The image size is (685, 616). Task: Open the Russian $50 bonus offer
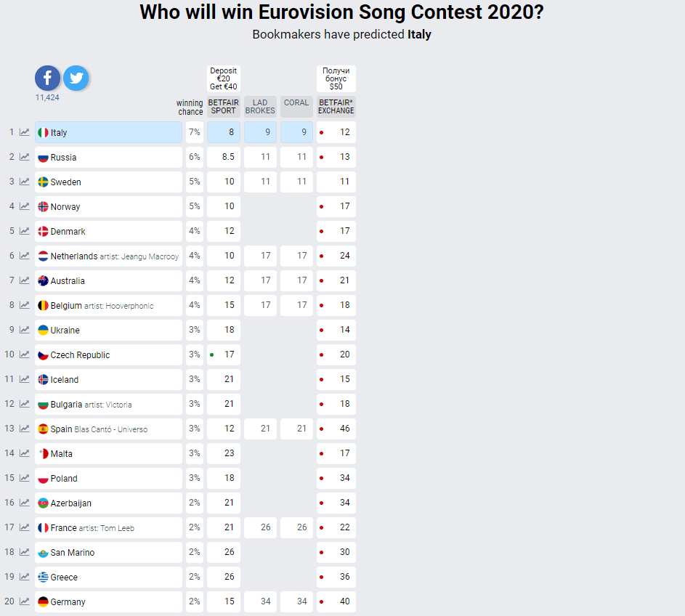pyautogui.click(x=336, y=78)
